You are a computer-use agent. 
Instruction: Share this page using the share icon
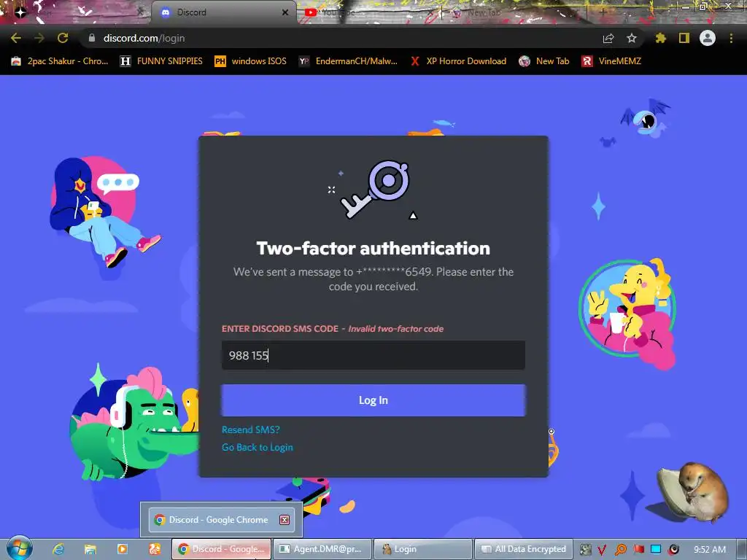pyautogui.click(x=608, y=38)
